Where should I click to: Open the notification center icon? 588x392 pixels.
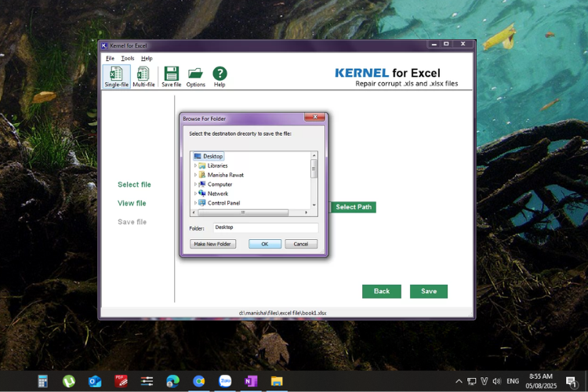click(x=571, y=383)
